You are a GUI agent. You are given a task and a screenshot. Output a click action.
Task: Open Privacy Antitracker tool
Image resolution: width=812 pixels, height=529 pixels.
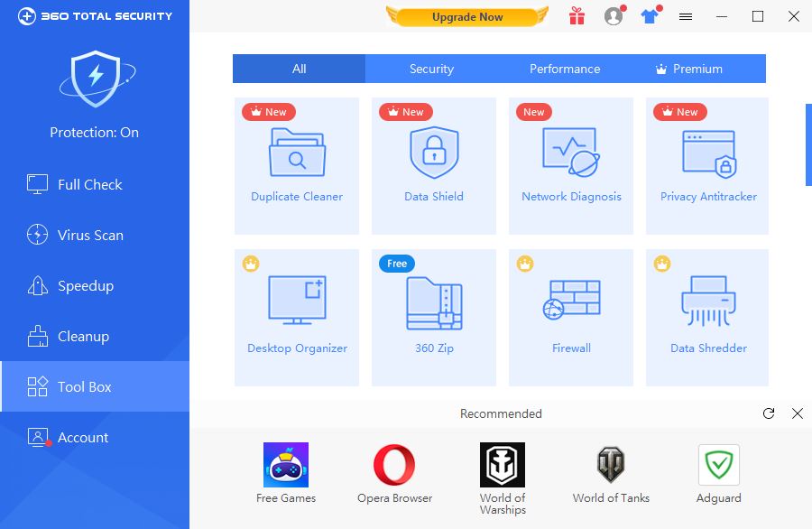click(707, 166)
